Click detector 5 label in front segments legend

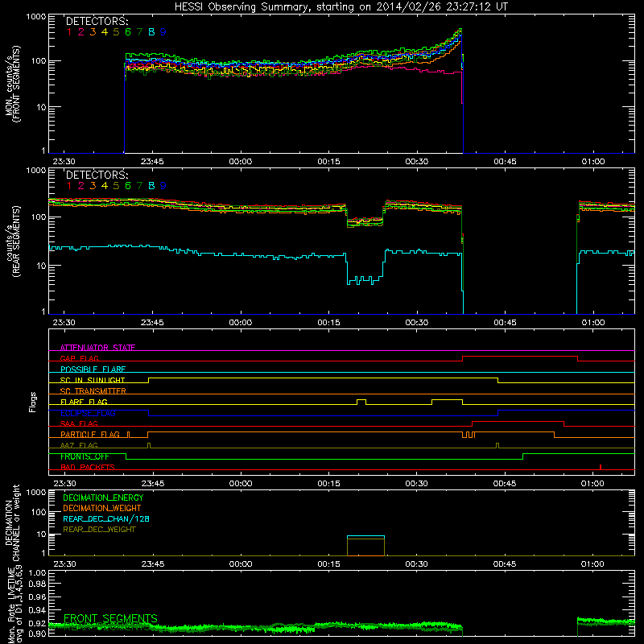point(116,32)
